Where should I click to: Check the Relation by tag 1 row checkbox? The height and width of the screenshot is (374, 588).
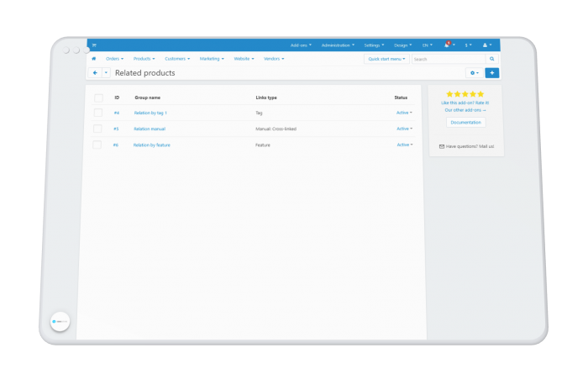click(x=98, y=113)
